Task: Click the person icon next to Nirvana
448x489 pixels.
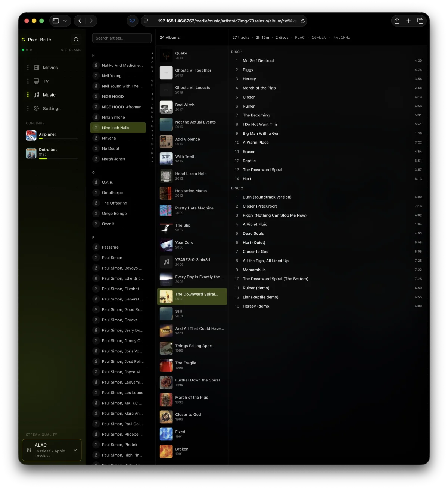Action: [96, 138]
